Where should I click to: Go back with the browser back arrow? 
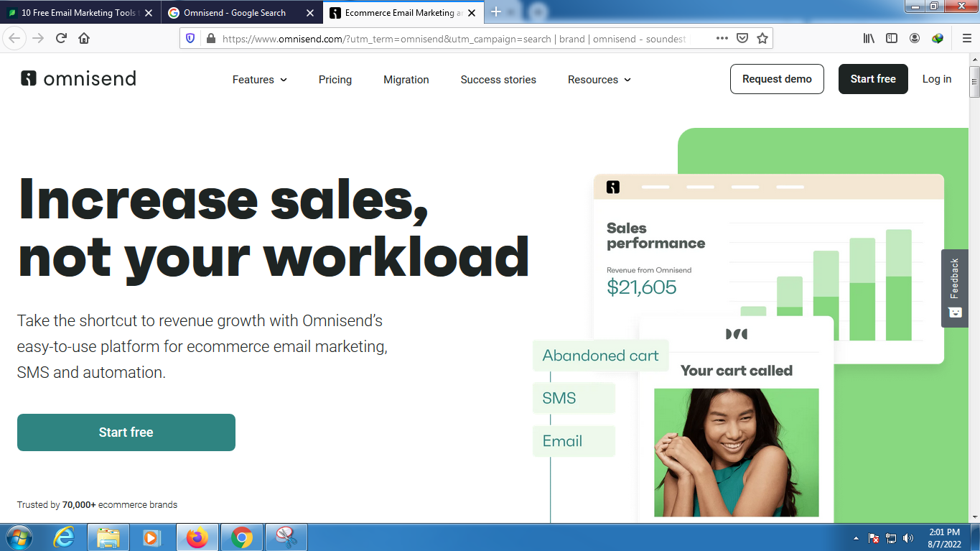pos(15,39)
